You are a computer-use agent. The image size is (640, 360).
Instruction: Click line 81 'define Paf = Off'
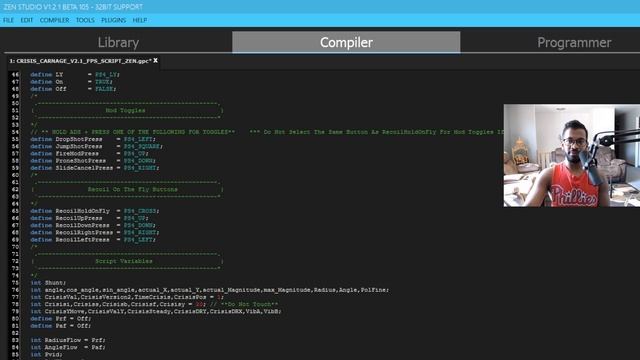(x=61, y=326)
